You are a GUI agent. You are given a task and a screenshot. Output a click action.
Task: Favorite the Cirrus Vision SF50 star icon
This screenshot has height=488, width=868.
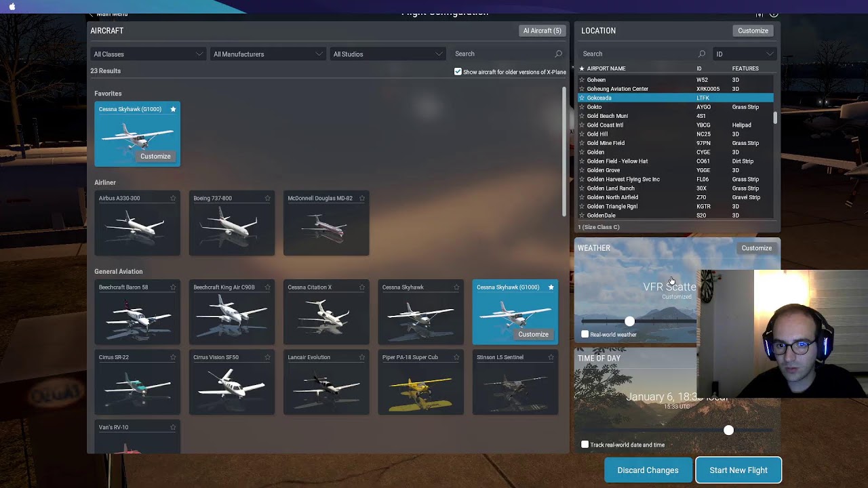pyautogui.click(x=267, y=357)
